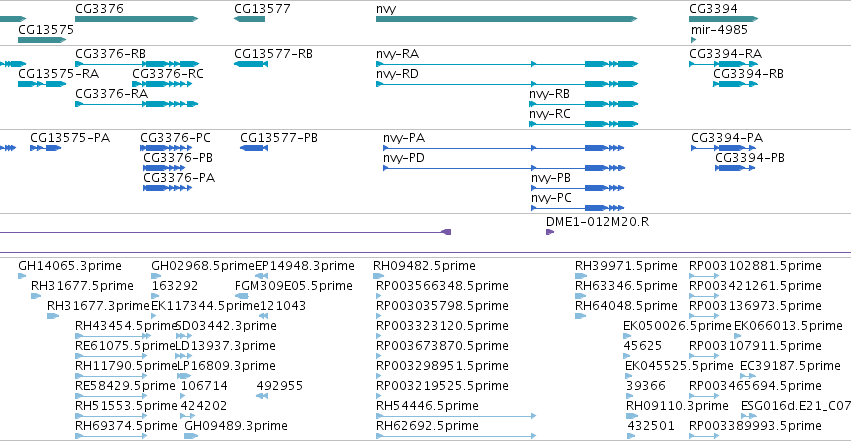Click the nvy-PA protein label
Viewport: 851px width, 441px height.
tap(404, 138)
